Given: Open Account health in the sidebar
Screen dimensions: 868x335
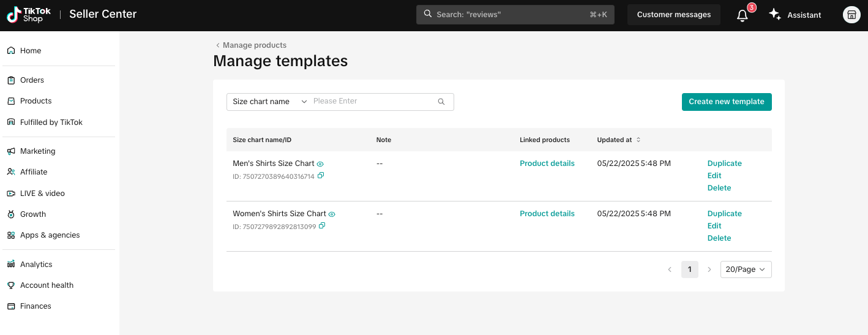Looking at the screenshot, I should coord(47,285).
